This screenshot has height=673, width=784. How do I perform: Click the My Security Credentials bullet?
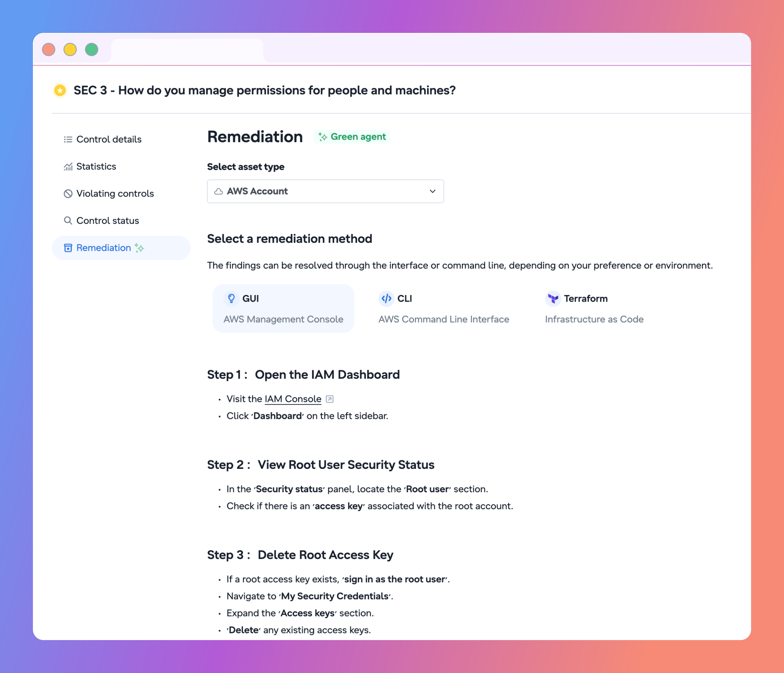tap(310, 597)
